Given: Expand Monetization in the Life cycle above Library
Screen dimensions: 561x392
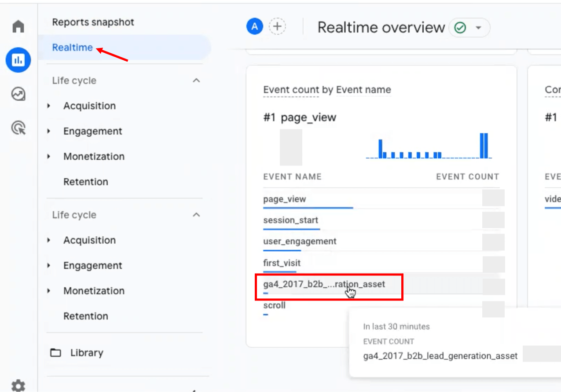Looking at the screenshot, I should pyautogui.click(x=49, y=291).
